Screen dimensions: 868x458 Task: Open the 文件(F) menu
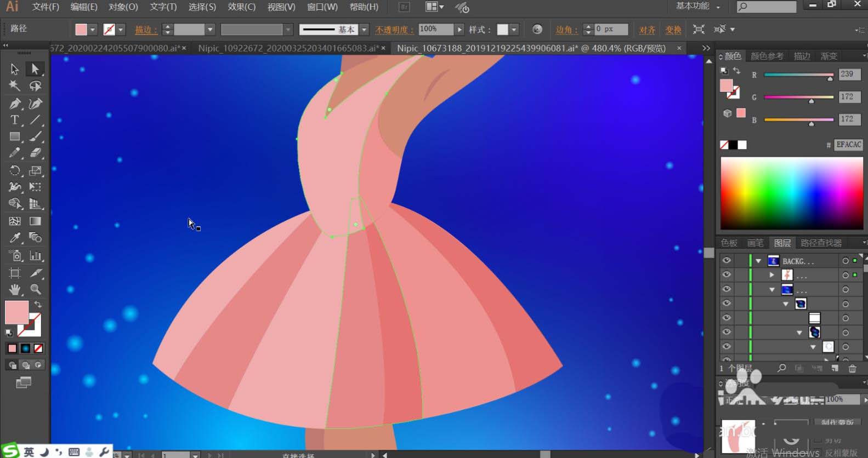[46, 7]
